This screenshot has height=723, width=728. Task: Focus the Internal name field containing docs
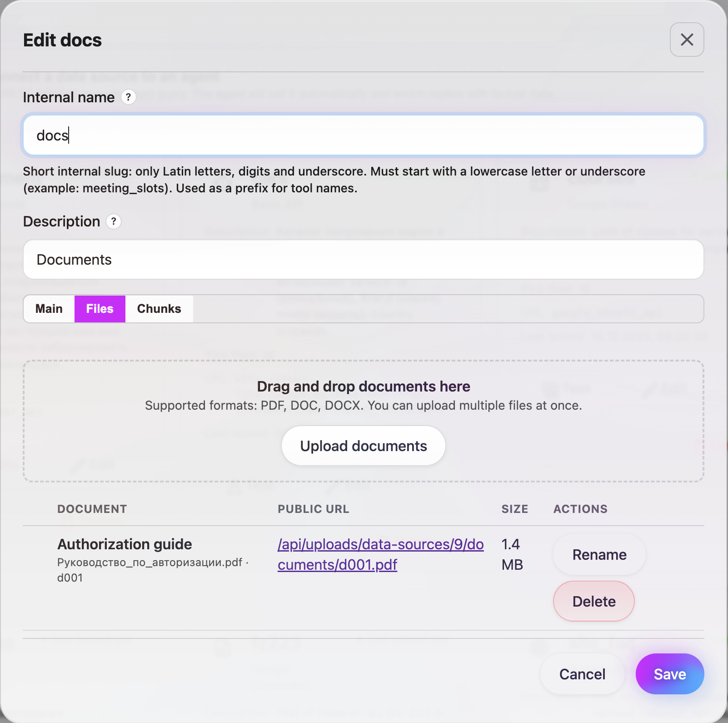point(364,136)
